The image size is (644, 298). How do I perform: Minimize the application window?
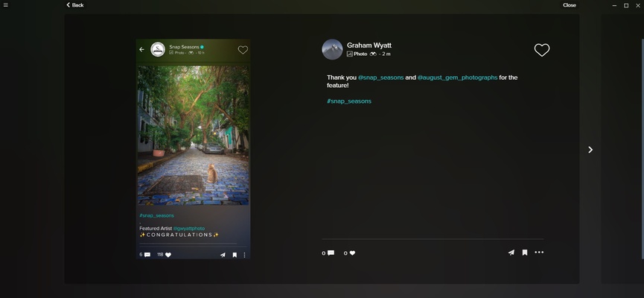614,5
